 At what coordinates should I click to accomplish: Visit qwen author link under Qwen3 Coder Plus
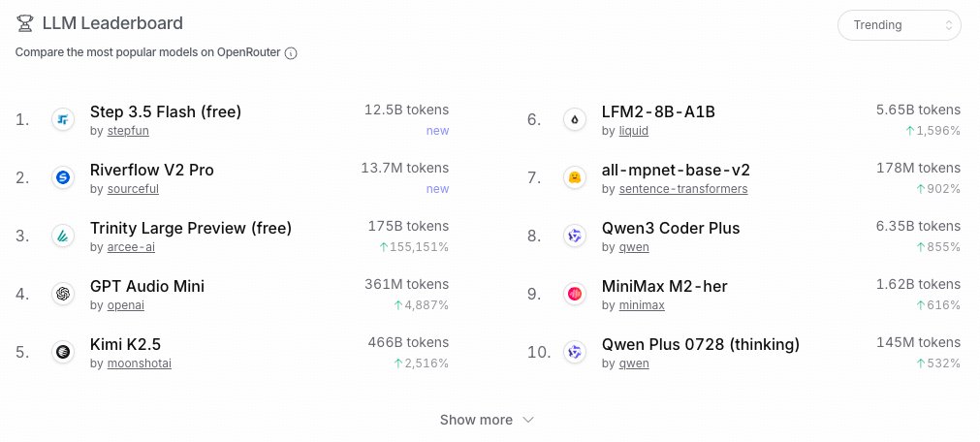(634, 247)
